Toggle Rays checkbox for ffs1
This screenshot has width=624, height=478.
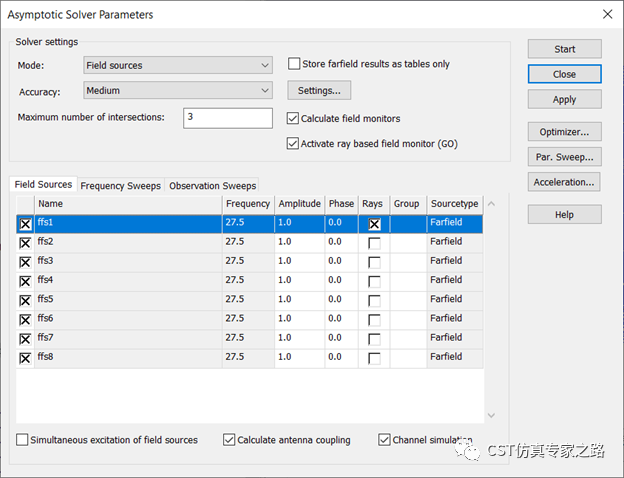point(374,224)
